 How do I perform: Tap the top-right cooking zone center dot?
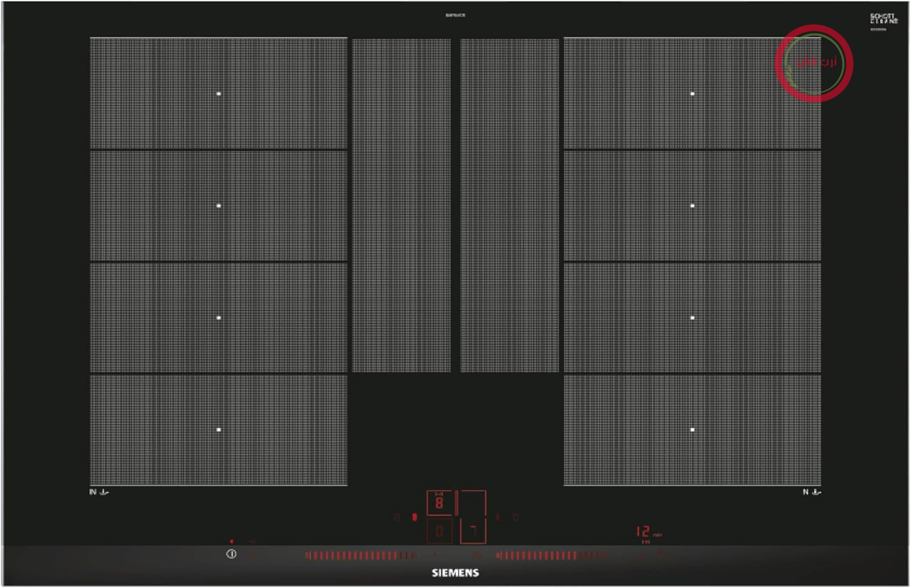[x=692, y=94]
